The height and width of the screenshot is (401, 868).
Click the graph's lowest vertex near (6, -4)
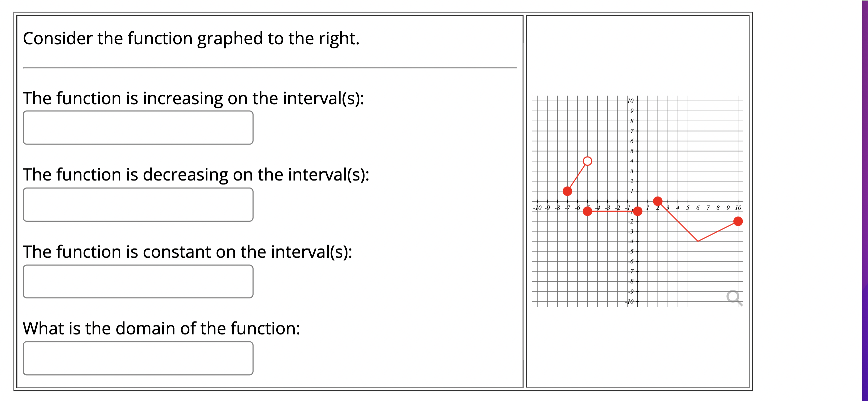click(x=698, y=241)
